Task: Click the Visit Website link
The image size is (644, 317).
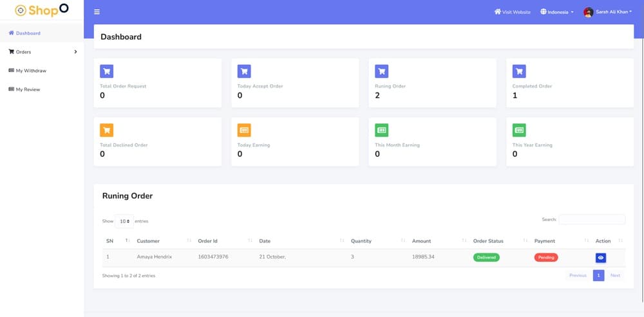Action: point(512,12)
